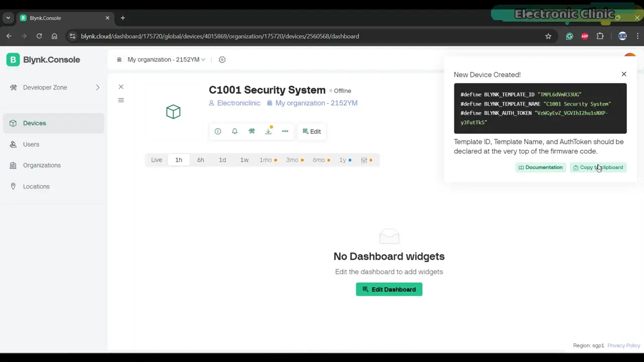Click the ABP adblock extension icon
The image size is (644, 362).
[585, 36]
